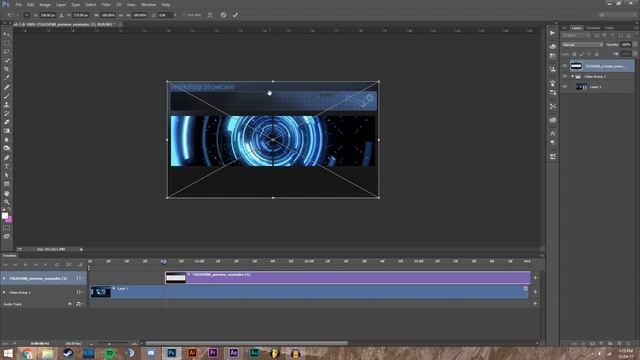Screen dimensions: 640x360
Task: Open the Opacity dropdown arrow
Action: (635, 44)
